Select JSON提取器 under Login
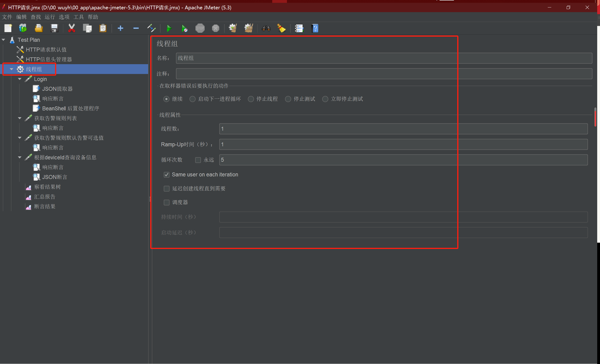The image size is (600, 364). click(57, 89)
